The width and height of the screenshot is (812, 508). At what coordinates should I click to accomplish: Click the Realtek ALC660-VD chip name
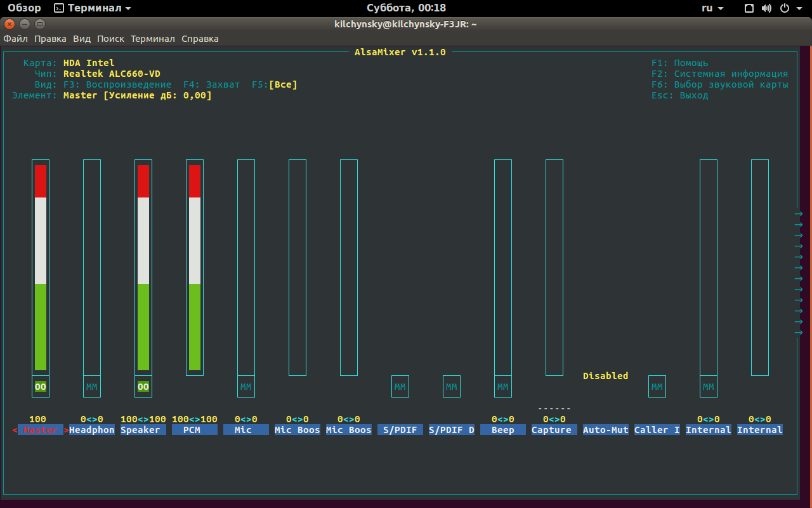tap(112, 74)
